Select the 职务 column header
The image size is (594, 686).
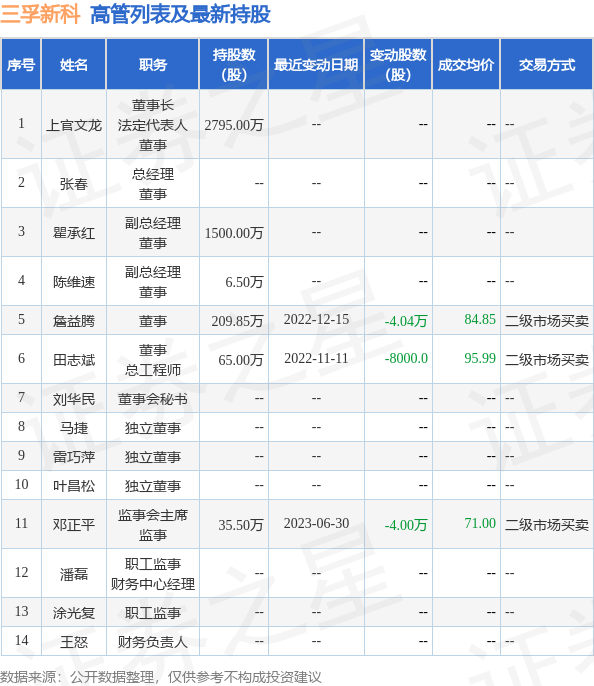tap(153, 65)
